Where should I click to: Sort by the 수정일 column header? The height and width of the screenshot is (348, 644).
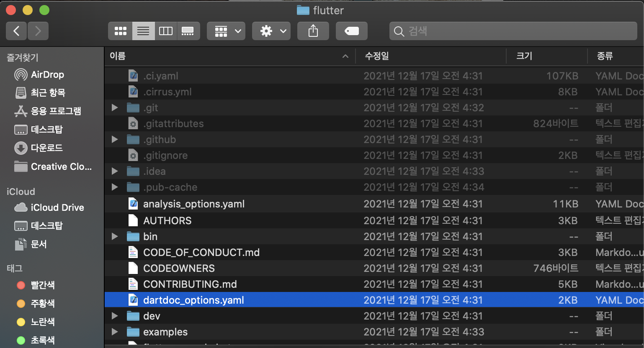click(430, 56)
